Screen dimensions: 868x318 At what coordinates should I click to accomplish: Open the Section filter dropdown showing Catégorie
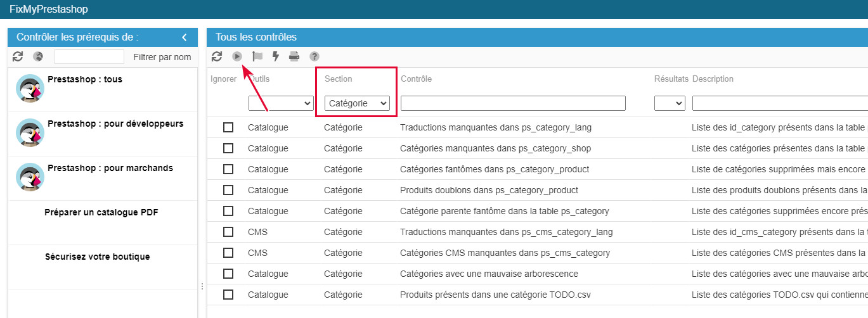pos(357,103)
